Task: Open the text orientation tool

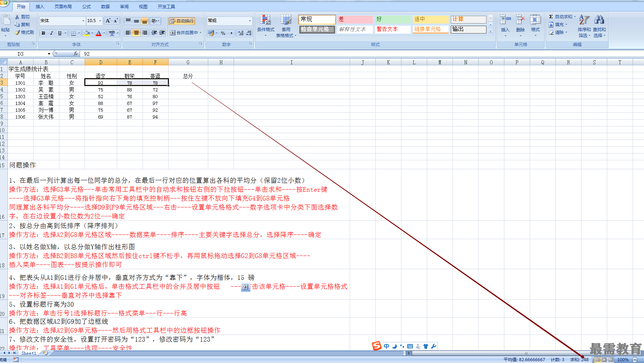Action: tap(155, 21)
